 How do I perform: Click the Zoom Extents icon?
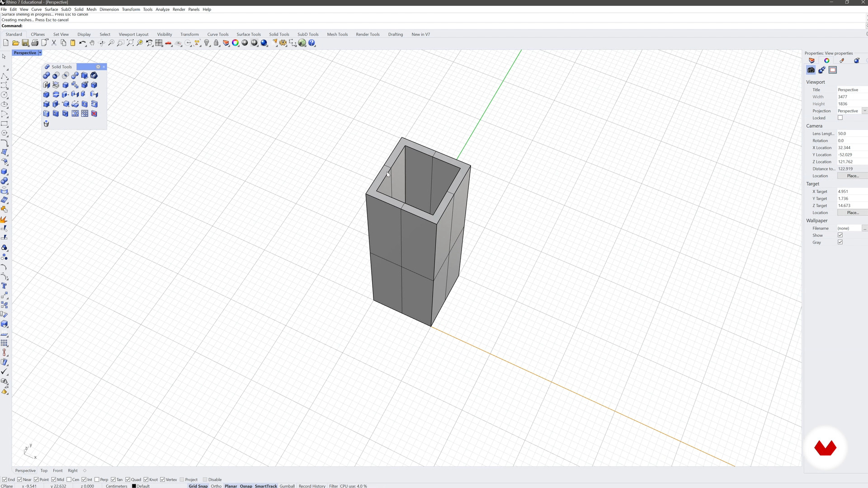point(130,43)
